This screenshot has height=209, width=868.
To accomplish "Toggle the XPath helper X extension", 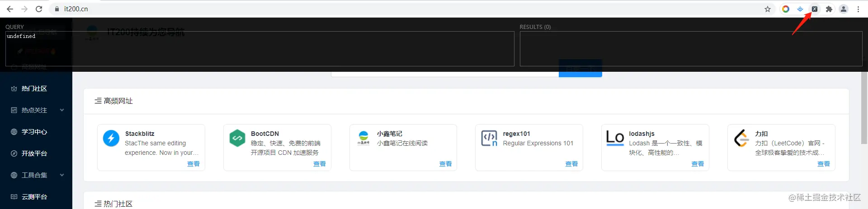I will point(815,9).
